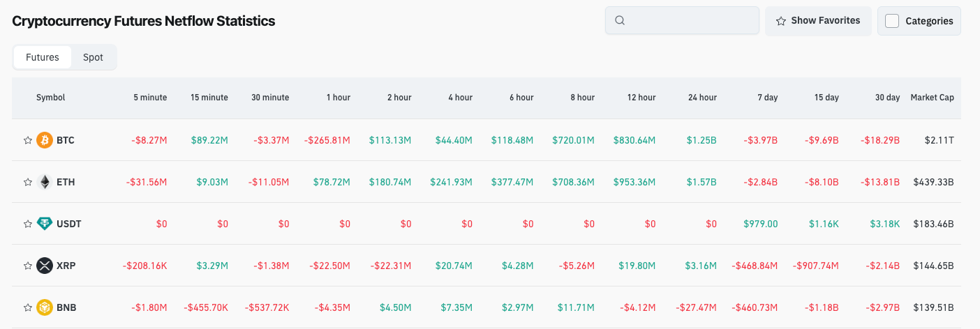
Task: Switch to the Futures tab
Action: (43, 57)
